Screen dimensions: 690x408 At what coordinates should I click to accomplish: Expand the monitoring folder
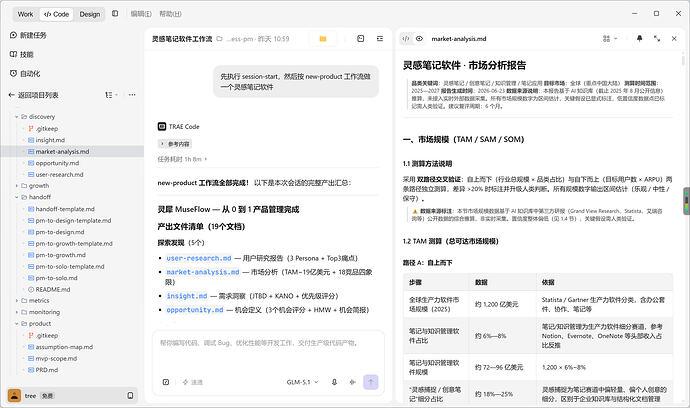tap(17, 312)
